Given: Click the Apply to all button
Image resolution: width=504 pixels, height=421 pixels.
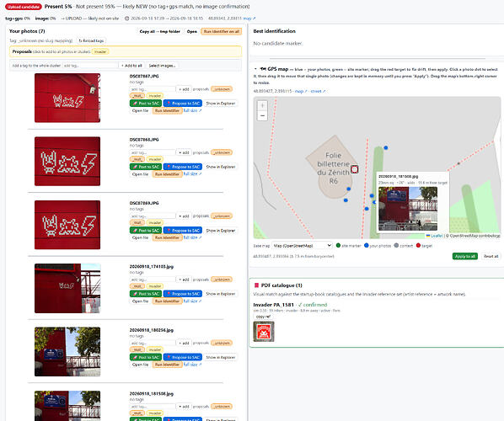Looking at the screenshot, I should (x=464, y=256).
